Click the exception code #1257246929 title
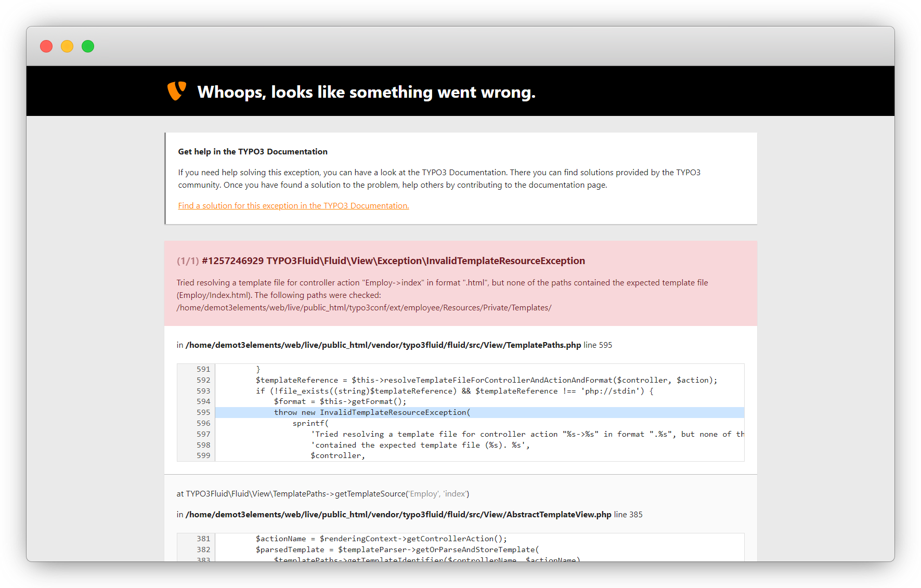This screenshot has width=921, height=588. click(393, 261)
